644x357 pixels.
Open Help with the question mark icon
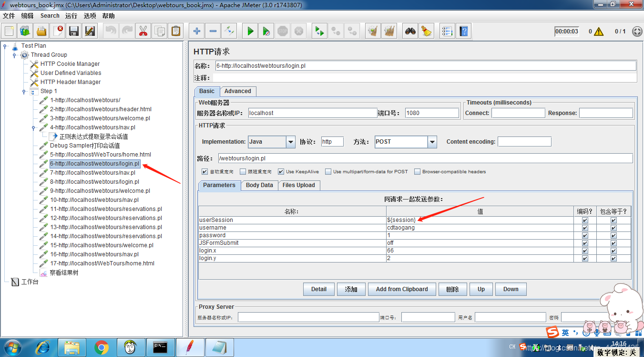(463, 31)
